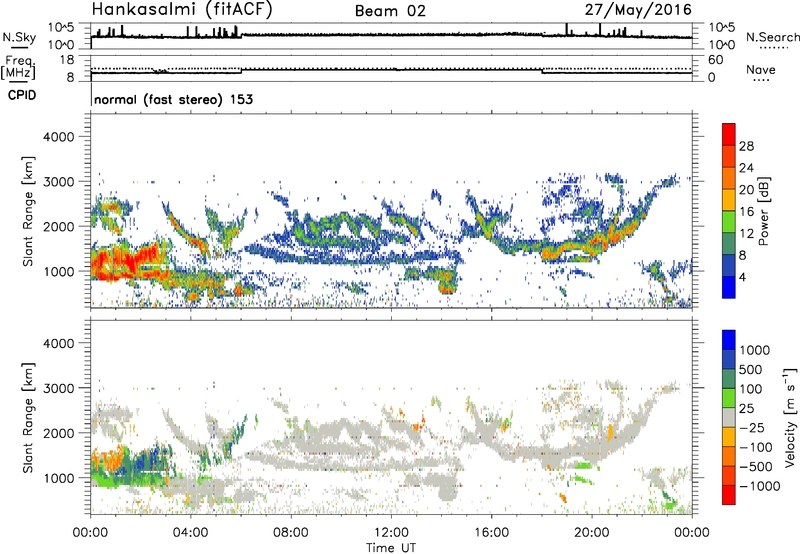800x554 pixels.
Task: Click the Freq. [MHz] axis label
Action: 18,68
